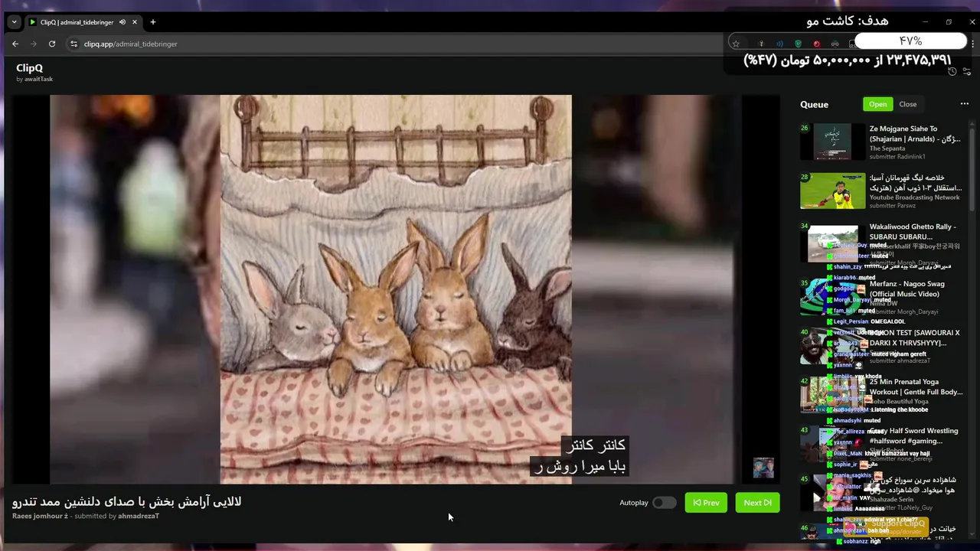Image resolution: width=980 pixels, height=551 pixels.
Task: Open the awaitTask author link
Action: [38, 80]
